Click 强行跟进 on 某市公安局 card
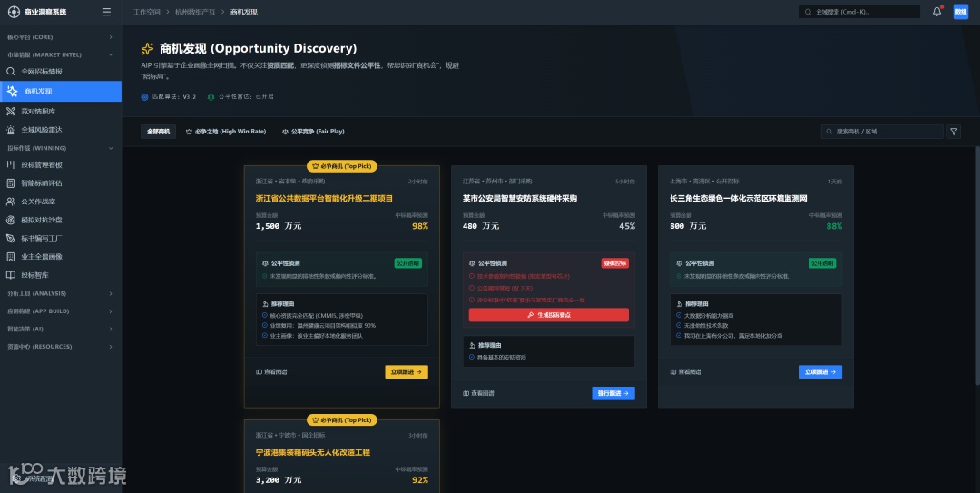The height and width of the screenshot is (493, 980). pyautogui.click(x=613, y=393)
